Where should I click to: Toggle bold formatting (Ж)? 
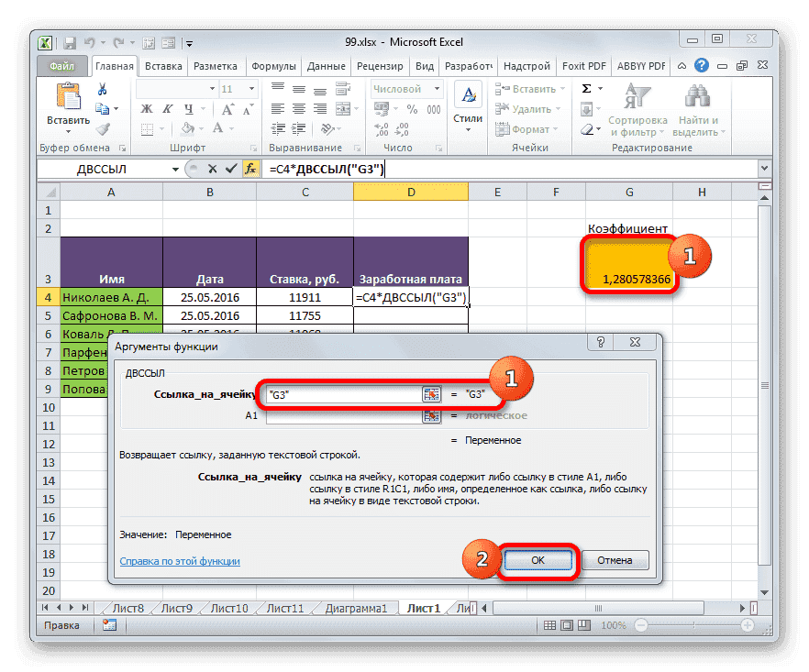147,108
